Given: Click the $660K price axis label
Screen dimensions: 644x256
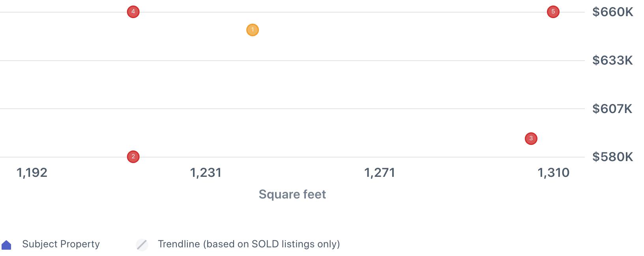Looking at the screenshot, I should (x=612, y=12).
